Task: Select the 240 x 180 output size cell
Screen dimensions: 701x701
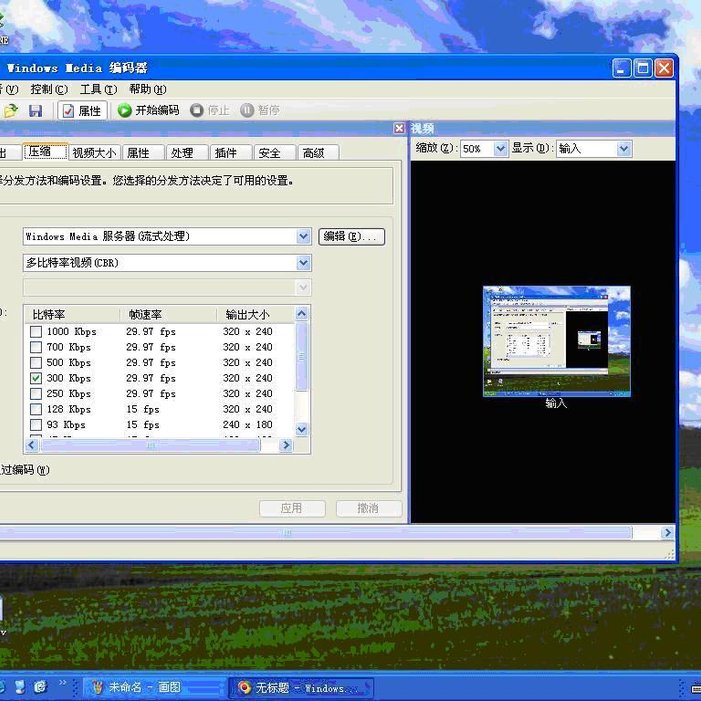Action: click(248, 425)
